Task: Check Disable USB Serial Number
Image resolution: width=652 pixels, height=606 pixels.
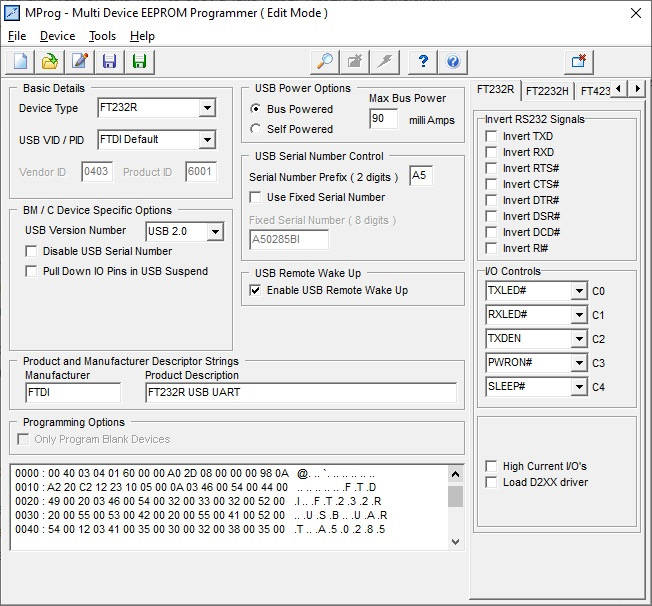Action: 31,251
